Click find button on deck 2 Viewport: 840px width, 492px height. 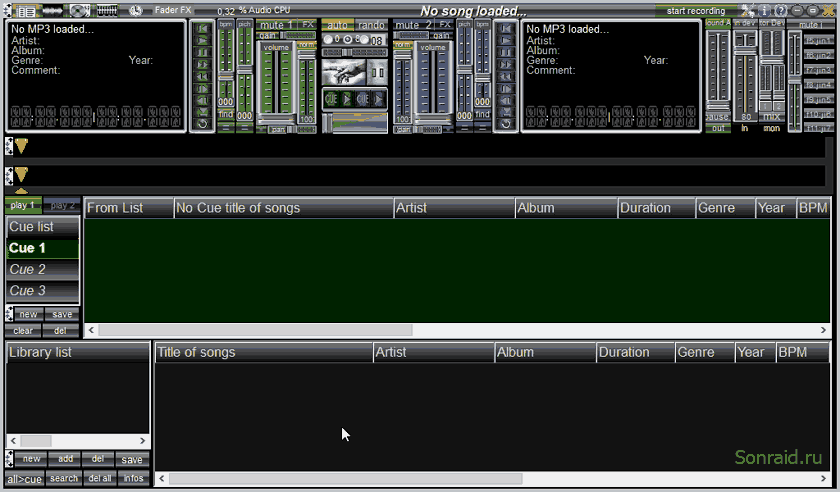pos(482,115)
